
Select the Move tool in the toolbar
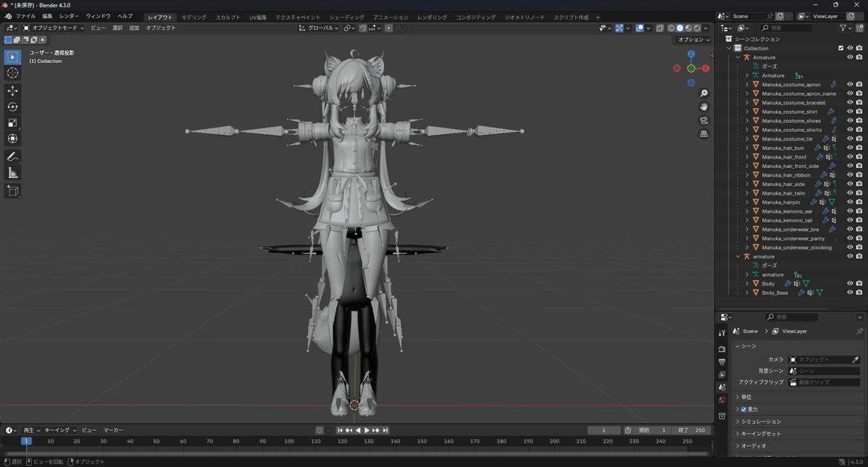[12, 89]
